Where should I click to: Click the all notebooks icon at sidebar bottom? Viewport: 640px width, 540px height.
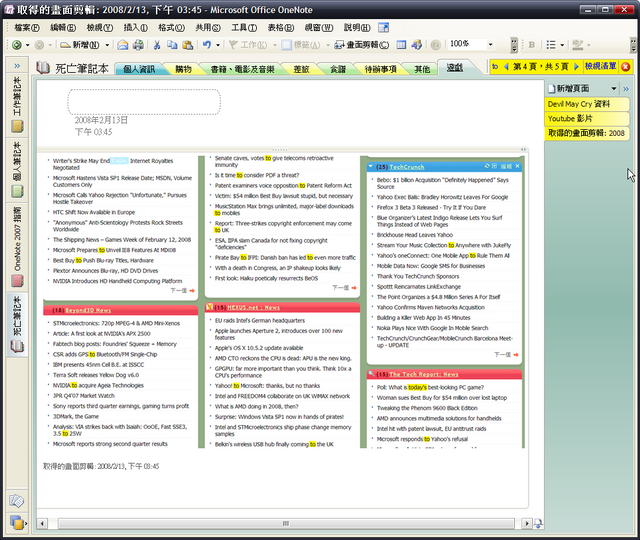pos(18,522)
